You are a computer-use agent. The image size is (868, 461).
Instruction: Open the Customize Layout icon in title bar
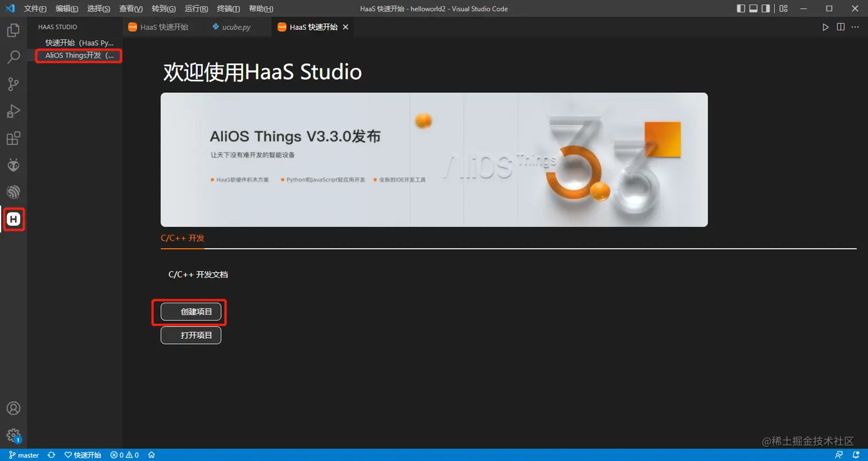point(784,9)
